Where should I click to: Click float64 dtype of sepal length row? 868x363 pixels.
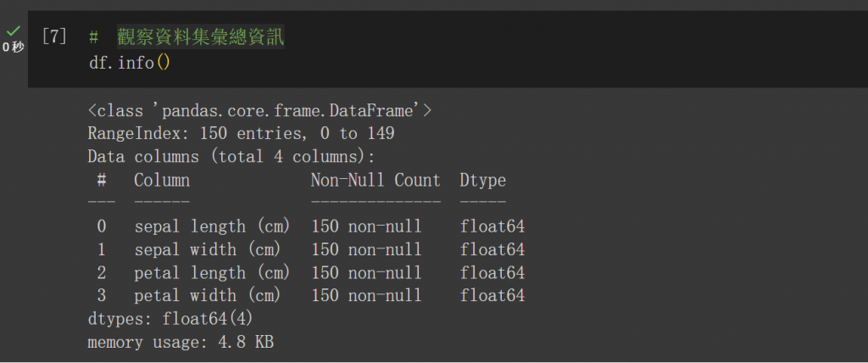(x=492, y=226)
